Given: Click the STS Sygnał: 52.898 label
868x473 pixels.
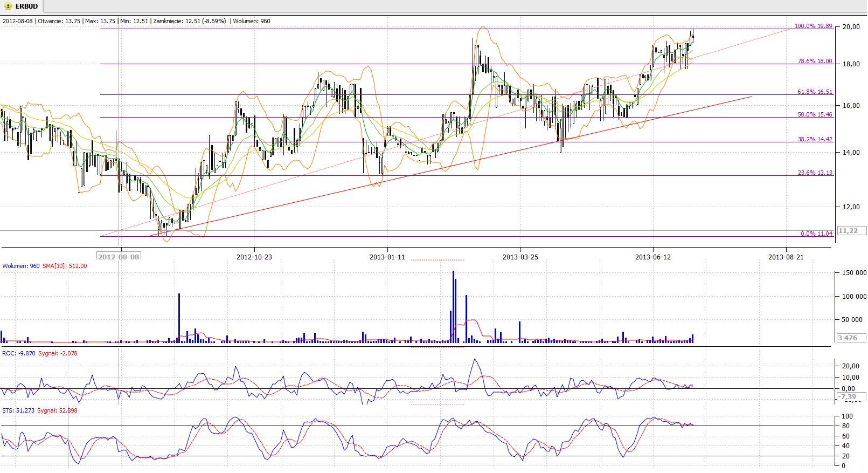Looking at the screenshot, I should [x=57, y=410].
